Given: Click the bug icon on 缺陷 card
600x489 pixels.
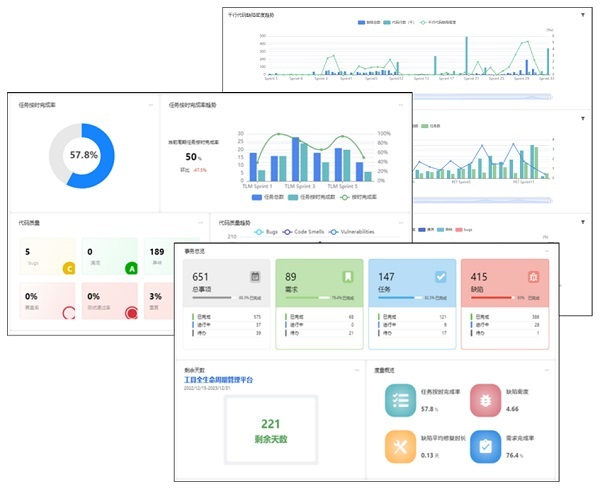Looking at the screenshot, I should (533, 276).
